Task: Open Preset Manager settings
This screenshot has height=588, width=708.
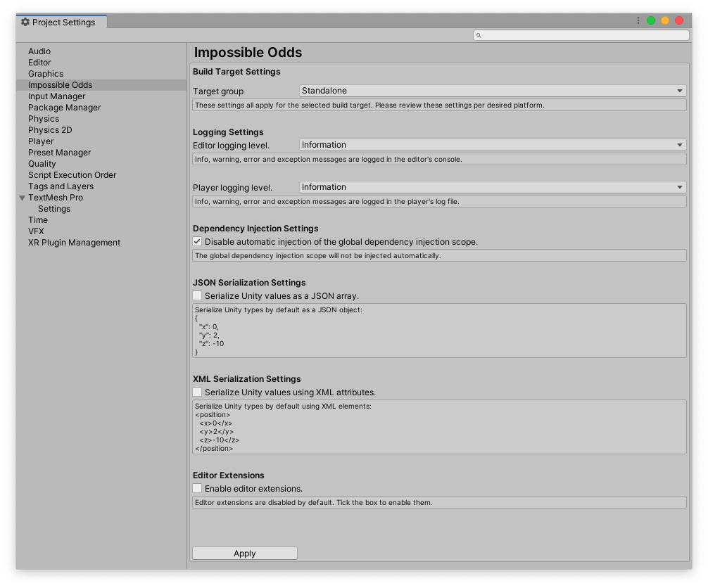Action: (x=59, y=153)
